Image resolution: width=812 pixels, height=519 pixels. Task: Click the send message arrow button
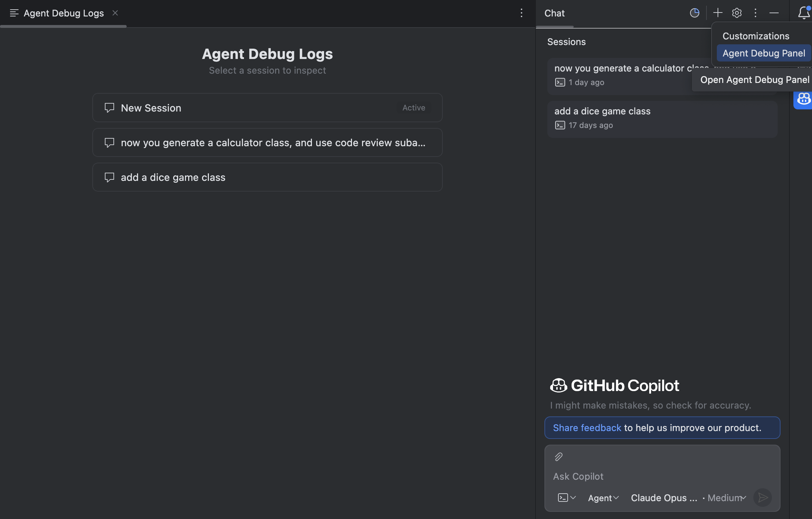[763, 498]
